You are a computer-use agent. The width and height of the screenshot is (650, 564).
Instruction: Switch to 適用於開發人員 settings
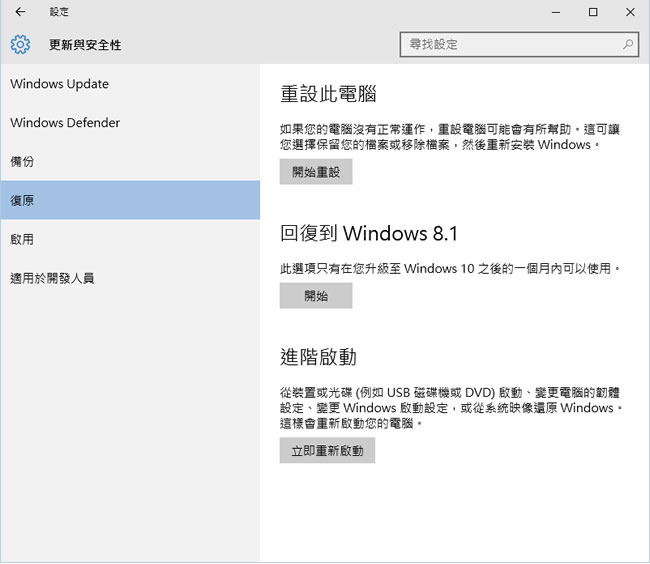[52, 278]
